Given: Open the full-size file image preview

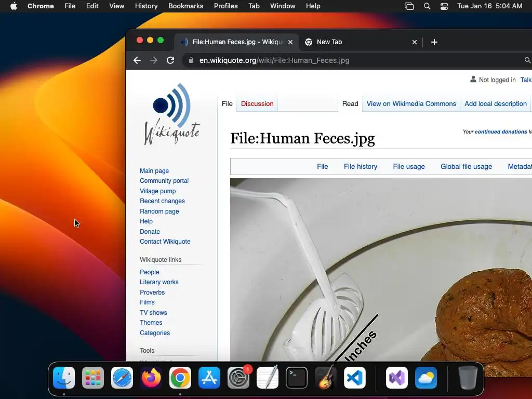Looking at the screenshot, I should [381, 270].
